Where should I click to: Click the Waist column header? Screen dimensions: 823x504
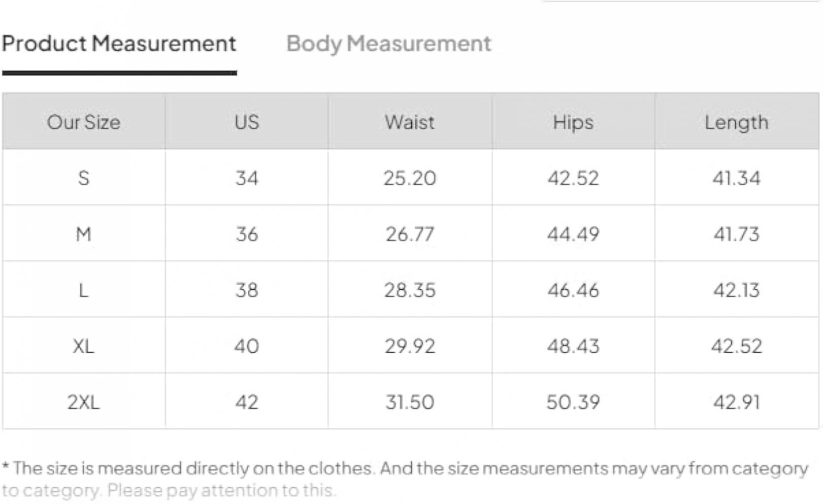point(410,122)
